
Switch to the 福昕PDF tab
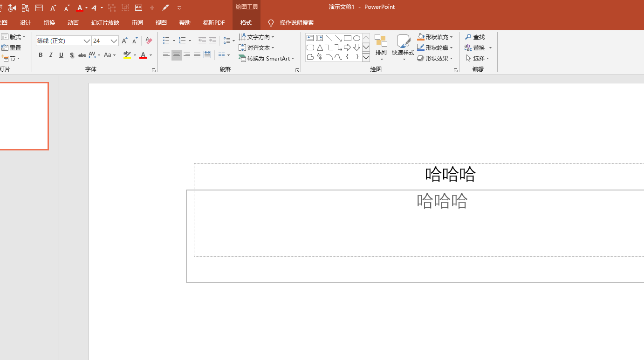[x=214, y=23]
